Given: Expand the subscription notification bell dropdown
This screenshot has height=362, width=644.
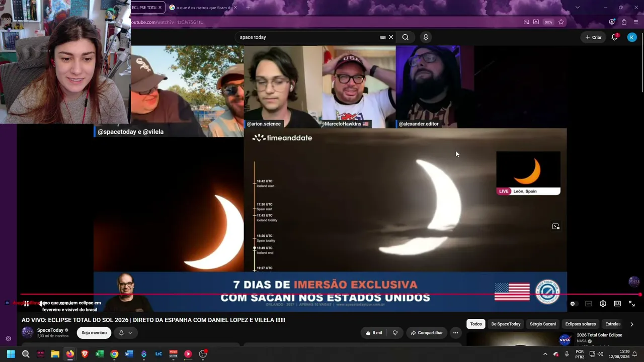Looking at the screenshot, I should pyautogui.click(x=125, y=333).
